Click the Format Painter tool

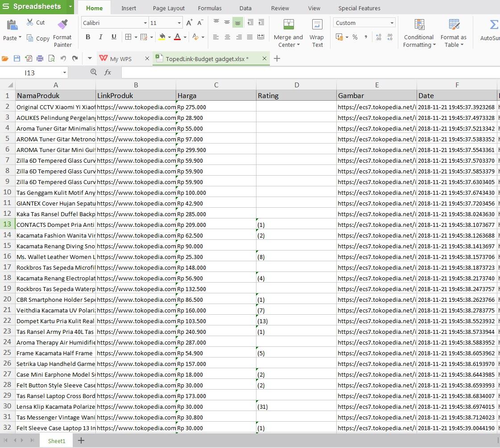pyautogui.click(x=62, y=32)
